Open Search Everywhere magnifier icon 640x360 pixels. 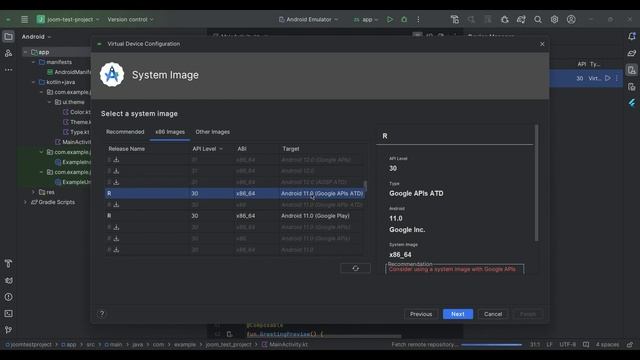tap(538, 19)
